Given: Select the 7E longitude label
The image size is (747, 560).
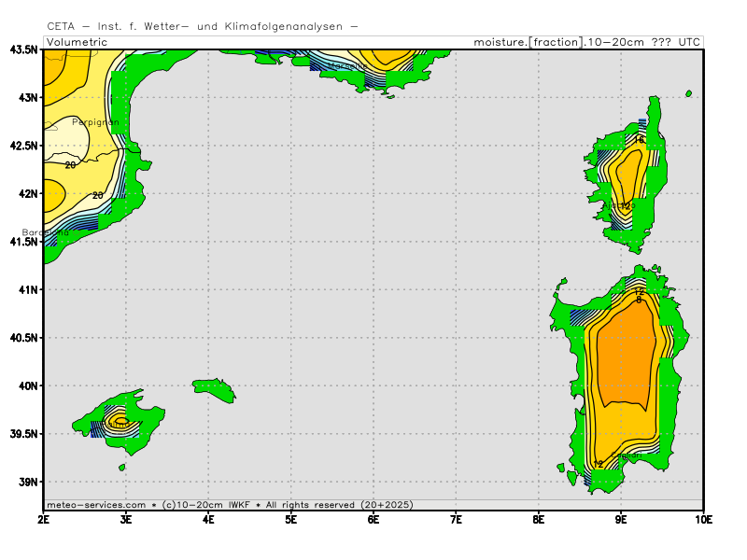Looking at the screenshot, I should [x=456, y=520].
